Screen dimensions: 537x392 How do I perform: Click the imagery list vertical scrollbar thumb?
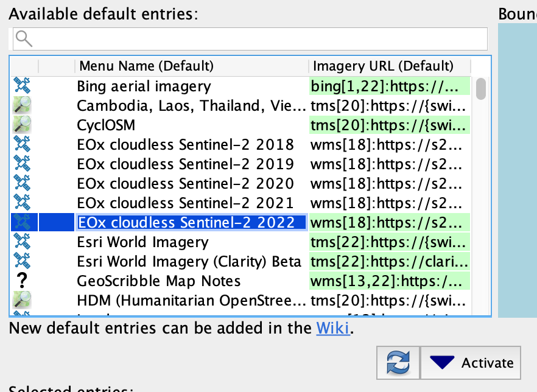481,88
